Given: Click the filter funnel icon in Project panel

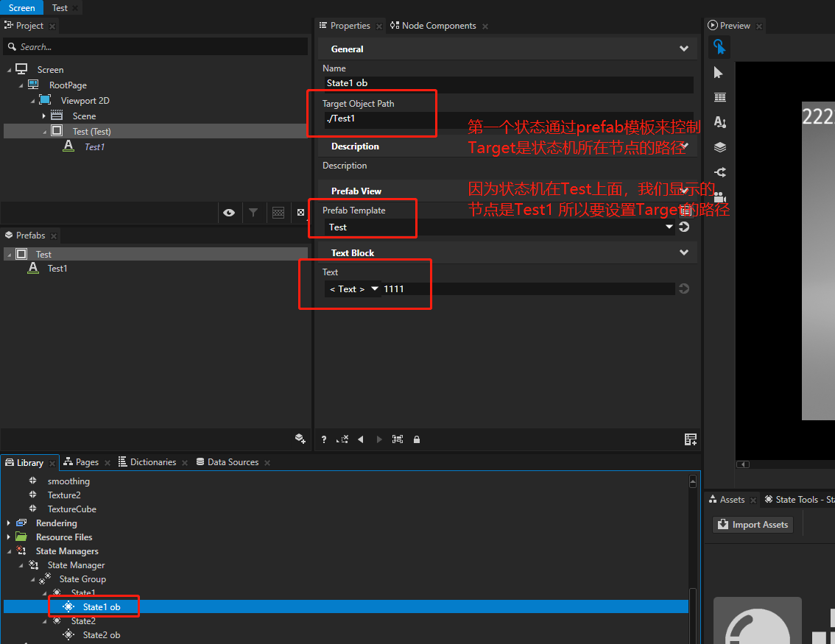Looking at the screenshot, I should 253,213.
